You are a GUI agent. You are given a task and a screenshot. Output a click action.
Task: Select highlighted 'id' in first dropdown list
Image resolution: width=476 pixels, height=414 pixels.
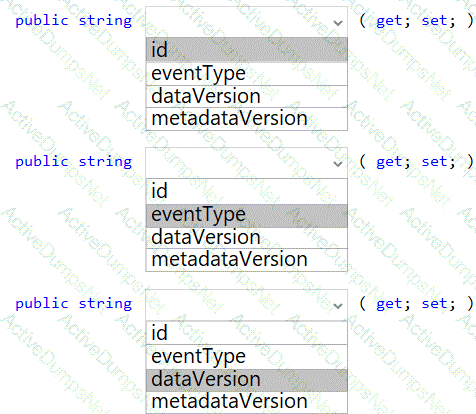(x=247, y=50)
